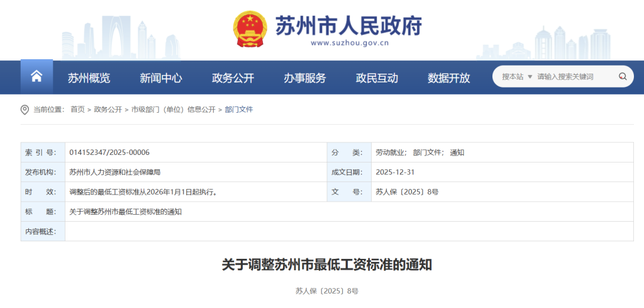Click the www.suzhou.gov.cn address text

click(x=350, y=42)
